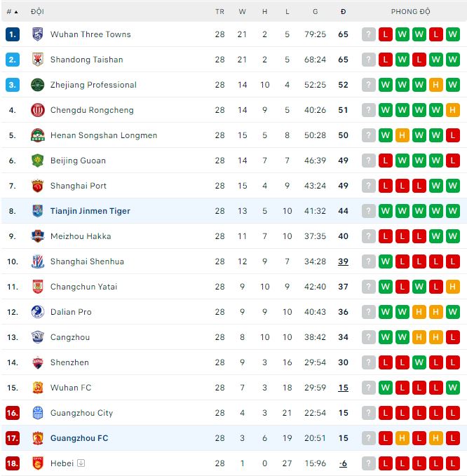
Task: Sort by the G goals column header
Action: tap(315, 12)
